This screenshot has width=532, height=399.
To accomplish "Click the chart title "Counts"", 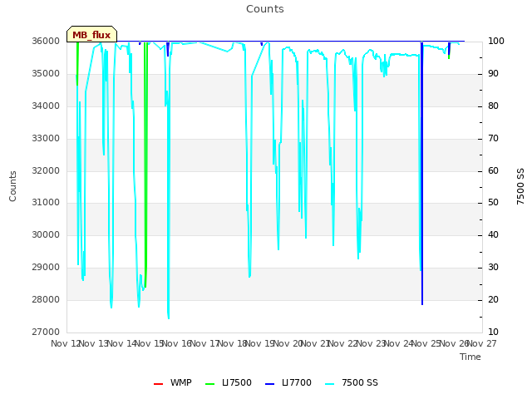I will coord(265,9).
